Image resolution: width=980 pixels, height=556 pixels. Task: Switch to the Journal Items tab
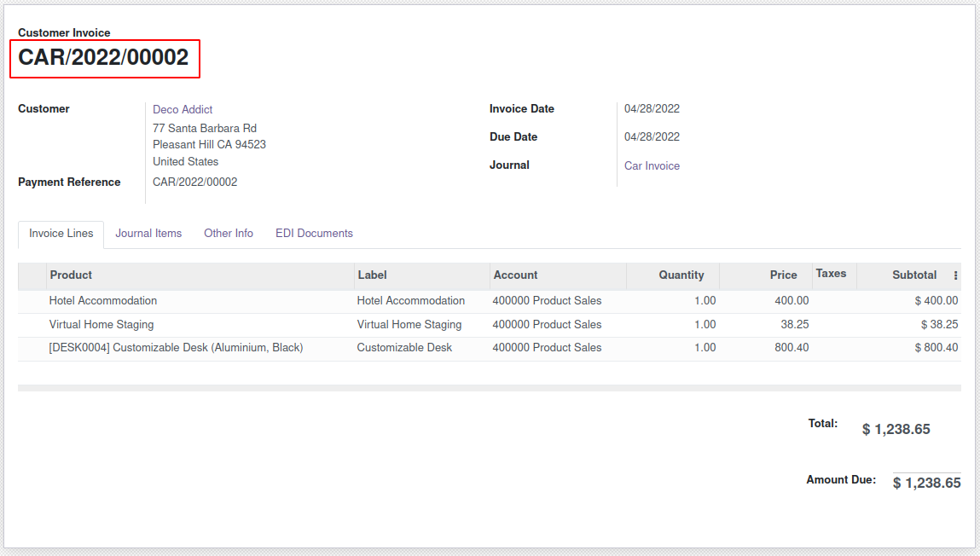coord(148,233)
